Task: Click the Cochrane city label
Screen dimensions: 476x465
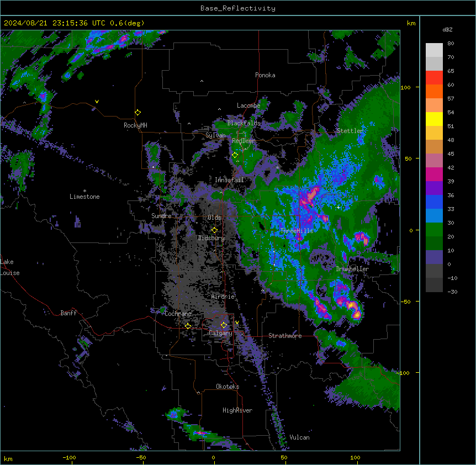Action: pos(178,314)
